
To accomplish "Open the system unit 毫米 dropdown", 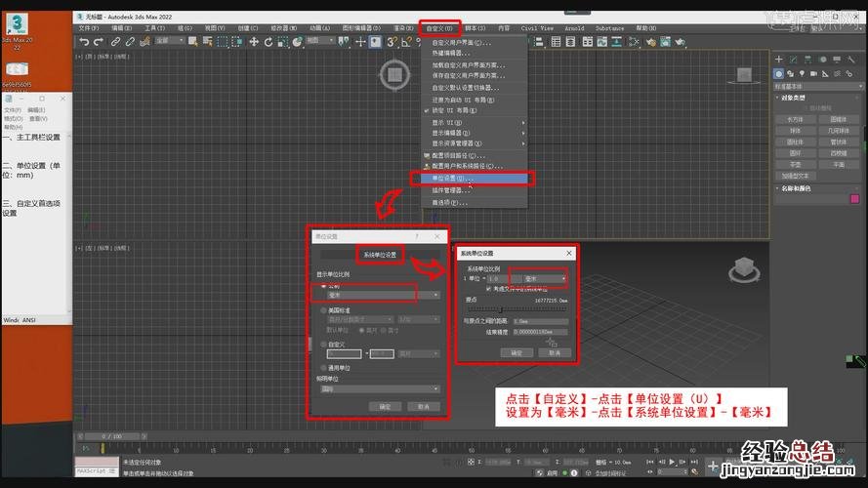I will click(x=539, y=278).
